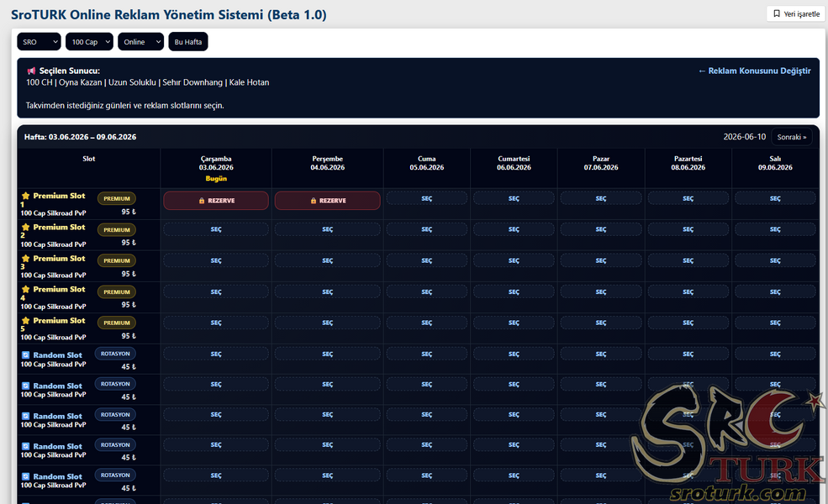The width and height of the screenshot is (828, 504).
Task: Select Premium Slot 4 on Salı
Action: [775, 291]
